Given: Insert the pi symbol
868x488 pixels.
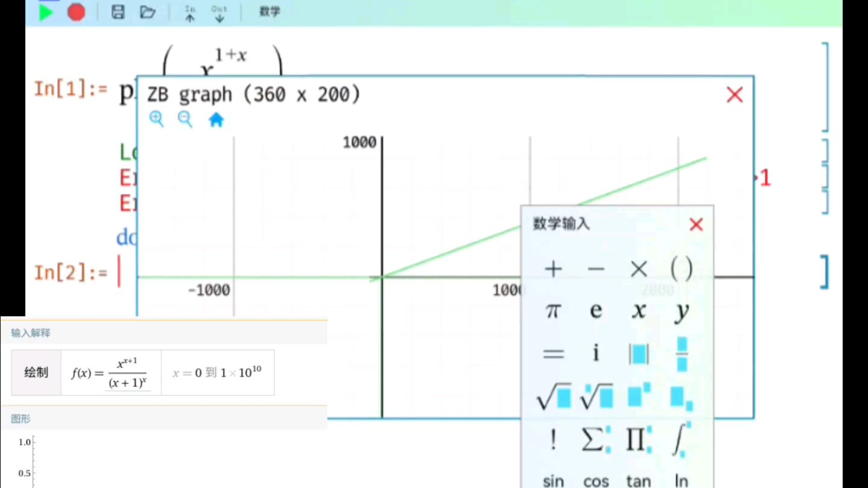Looking at the screenshot, I should pos(553,311).
